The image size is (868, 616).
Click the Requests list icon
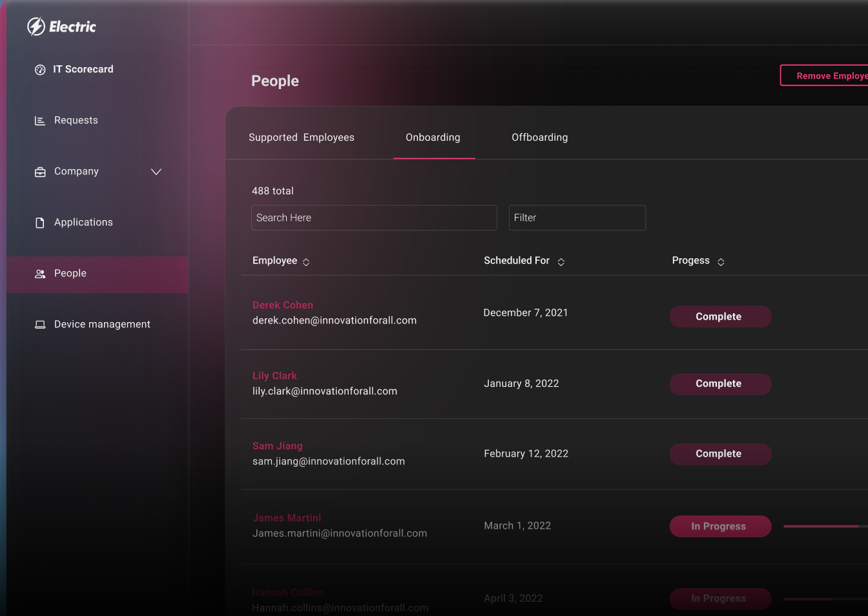click(x=40, y=121)
